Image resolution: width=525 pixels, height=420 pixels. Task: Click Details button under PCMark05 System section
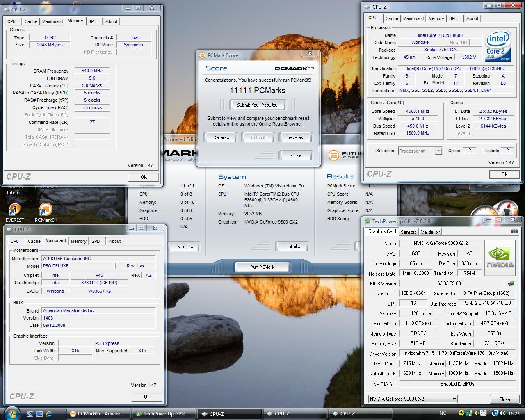(x=294, y=247)
